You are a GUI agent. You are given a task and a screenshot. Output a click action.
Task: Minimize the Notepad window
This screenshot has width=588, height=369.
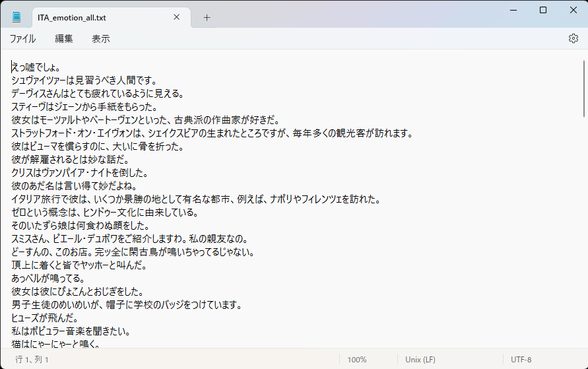pyautogui.click(x=512, y=10)
